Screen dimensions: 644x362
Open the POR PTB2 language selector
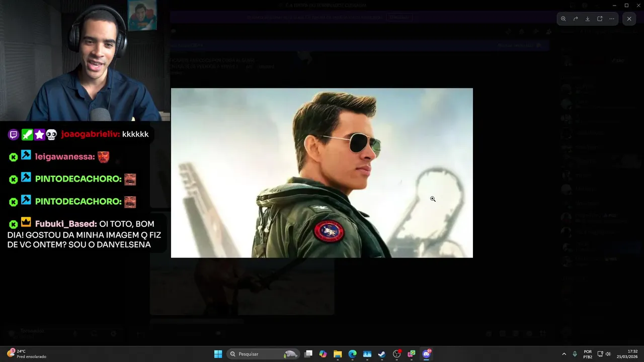[x=588, y=354]
